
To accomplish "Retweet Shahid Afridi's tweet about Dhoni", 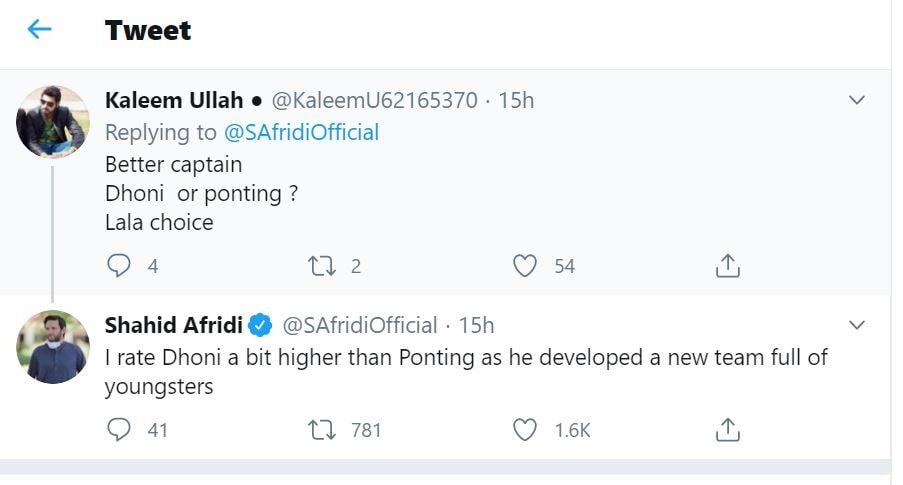I will point(322,430).
